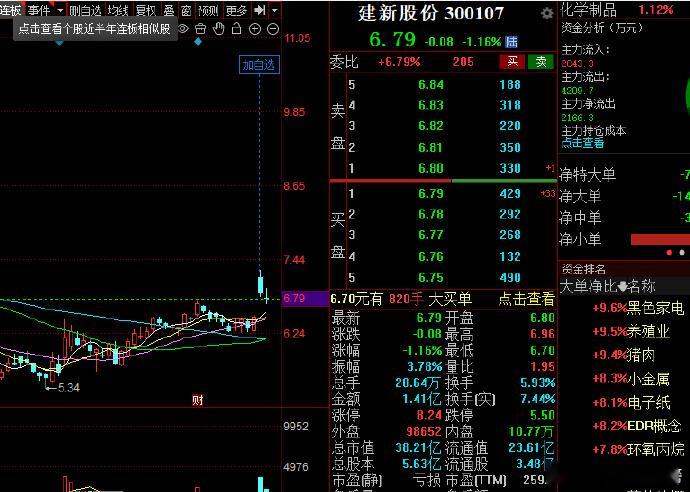Open the 猪肉 sector row
The height and width of the screenshot is (492, 690).
point(624,355)
